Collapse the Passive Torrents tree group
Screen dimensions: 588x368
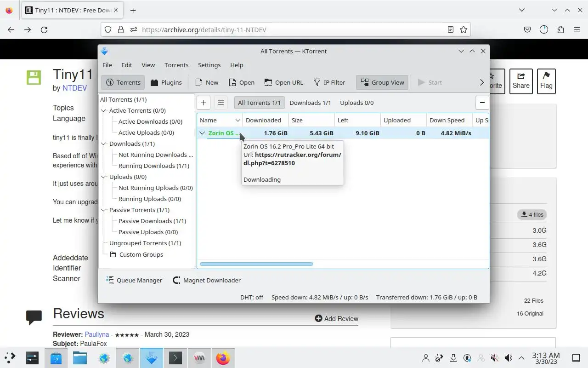(x=104, y=210)
